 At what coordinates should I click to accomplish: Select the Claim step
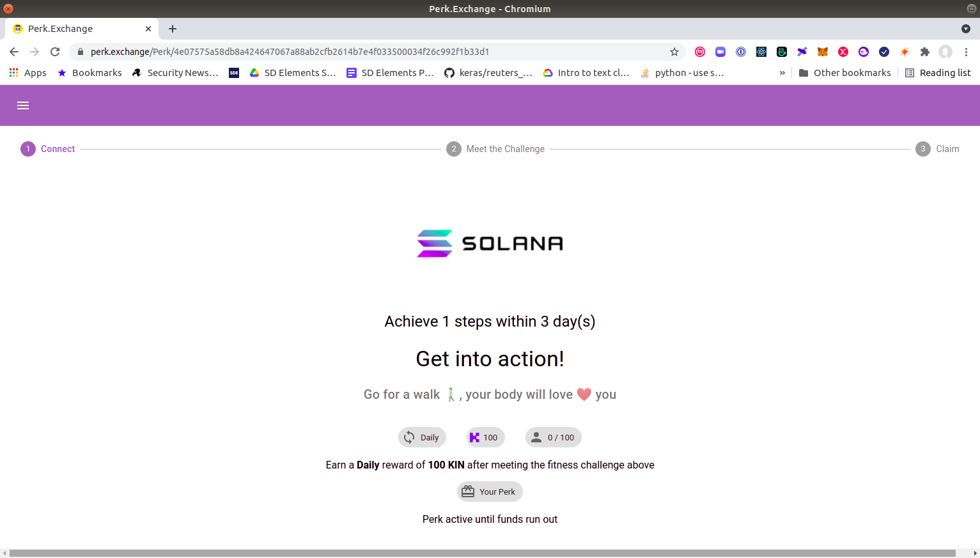point(937,149)
